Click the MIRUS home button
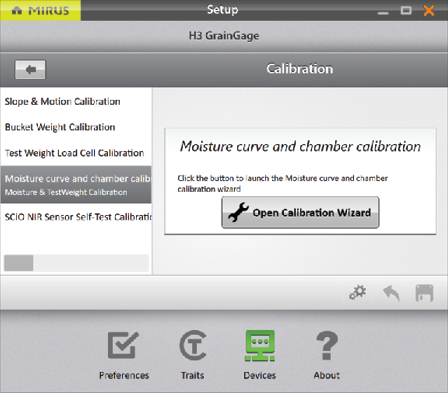Screen dimensions: 448x393 point(40,10)
